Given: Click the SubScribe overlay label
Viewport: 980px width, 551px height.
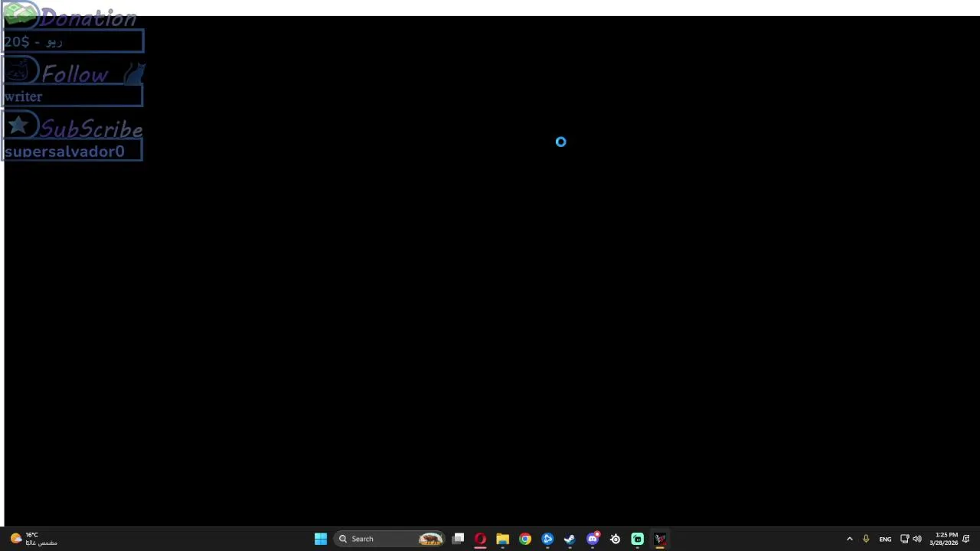Looking at the screenshot, I should point(91,129).
